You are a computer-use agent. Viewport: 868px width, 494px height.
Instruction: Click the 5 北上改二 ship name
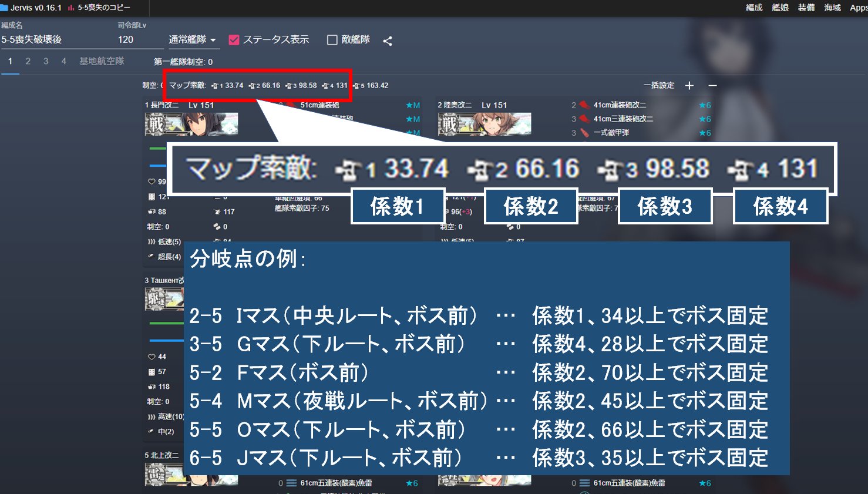pos(162,455)
